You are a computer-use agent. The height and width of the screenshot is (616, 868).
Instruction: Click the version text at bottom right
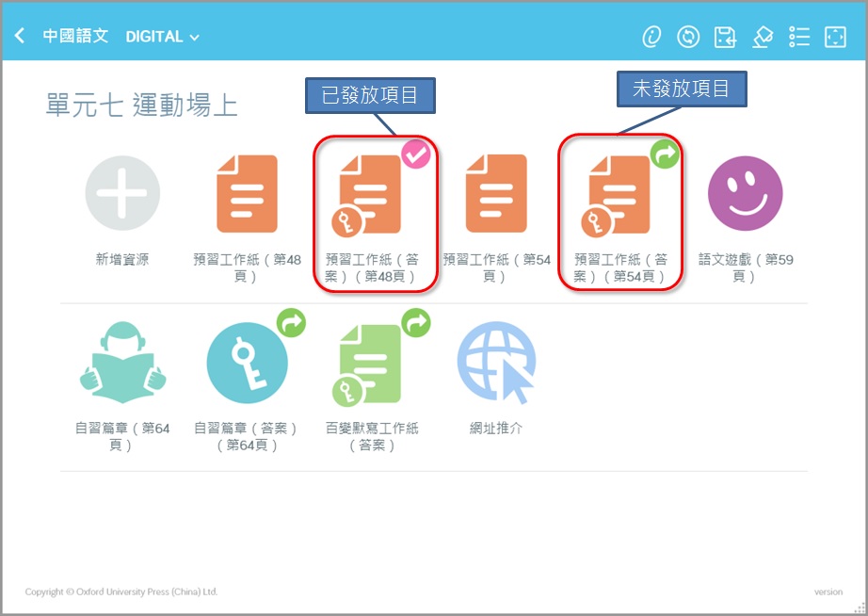pyautogui.click(x=828, y=592)
